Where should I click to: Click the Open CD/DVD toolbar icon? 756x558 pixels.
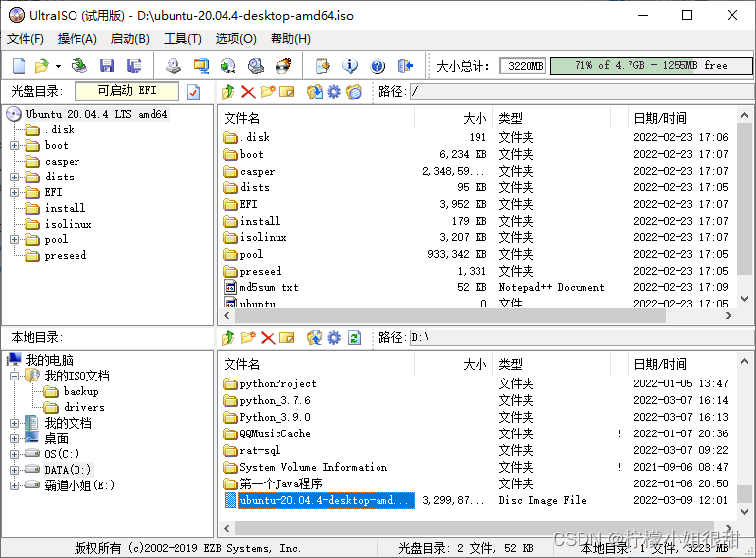79,65
